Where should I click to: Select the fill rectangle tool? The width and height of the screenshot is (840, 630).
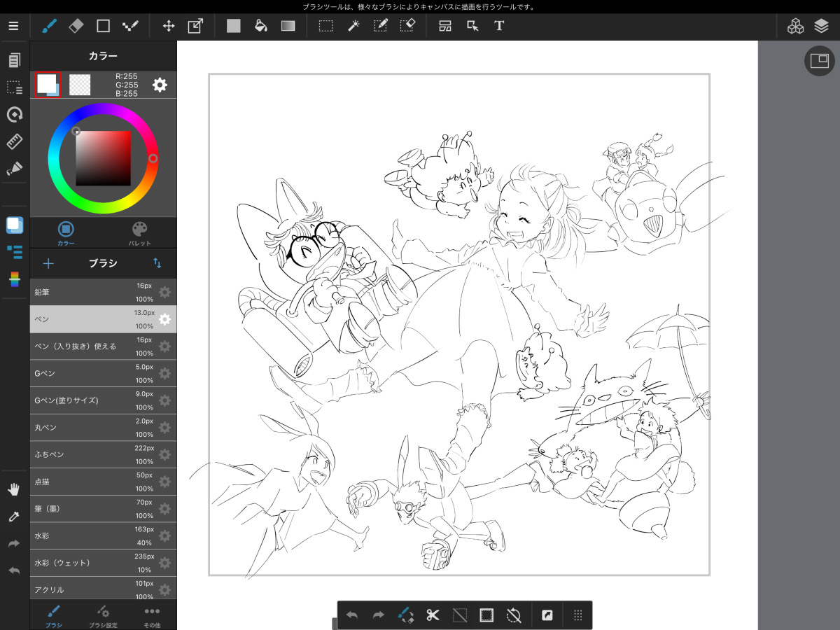click(234, 26)
